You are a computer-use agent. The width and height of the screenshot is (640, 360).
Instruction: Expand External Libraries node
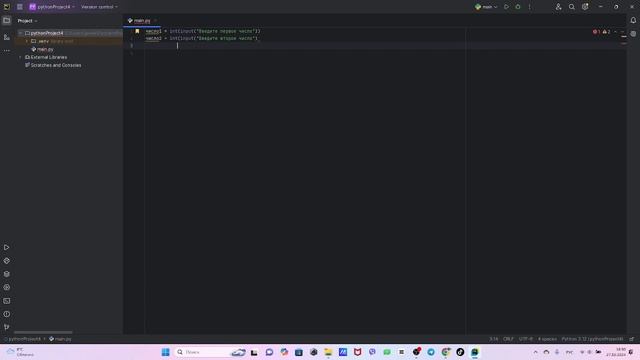(20, 57)
